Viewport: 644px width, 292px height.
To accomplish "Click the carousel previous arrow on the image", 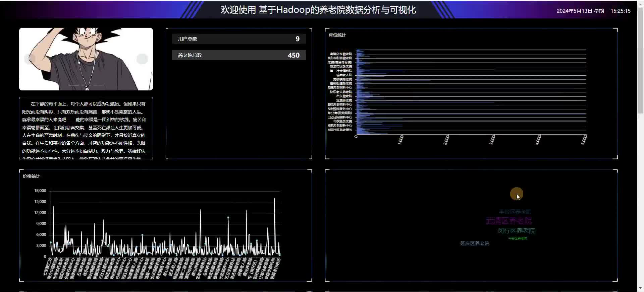I will click(x=30, y=59).
